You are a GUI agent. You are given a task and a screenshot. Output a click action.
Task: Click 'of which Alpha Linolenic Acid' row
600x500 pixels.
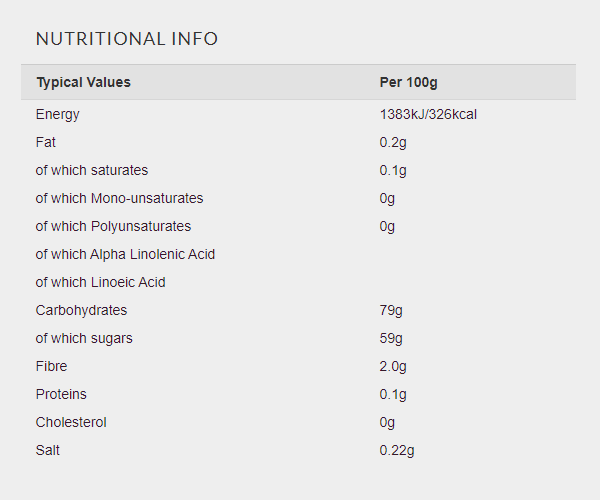pyautogui.click(x=298, y=254)
